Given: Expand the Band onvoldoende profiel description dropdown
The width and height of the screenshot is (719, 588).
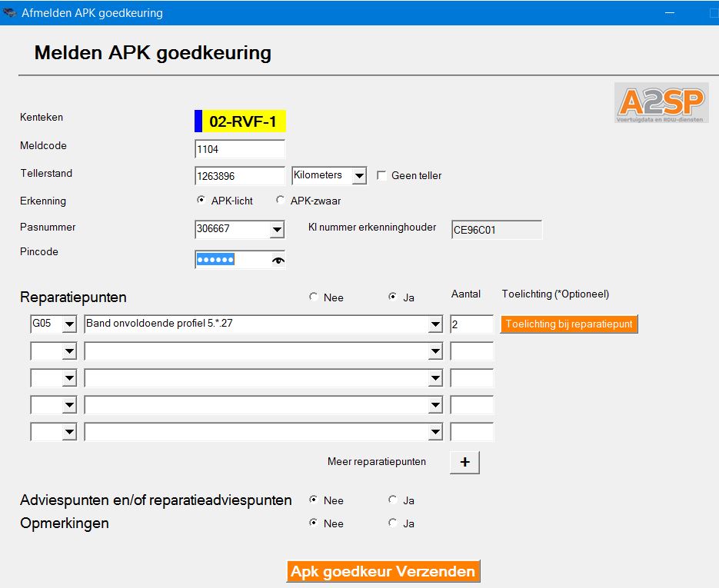Looking at the screenshot, I should coord(435,324).
